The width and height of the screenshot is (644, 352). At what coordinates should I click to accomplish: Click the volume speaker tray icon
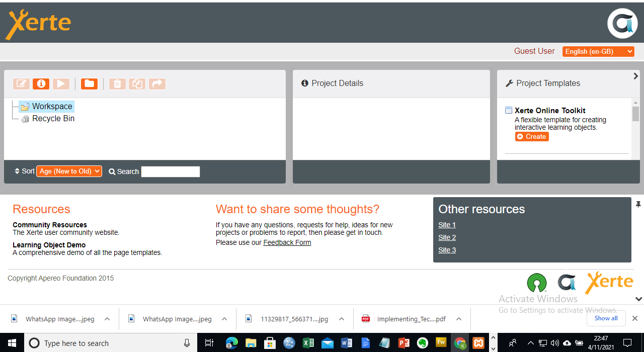click(555, 343)
